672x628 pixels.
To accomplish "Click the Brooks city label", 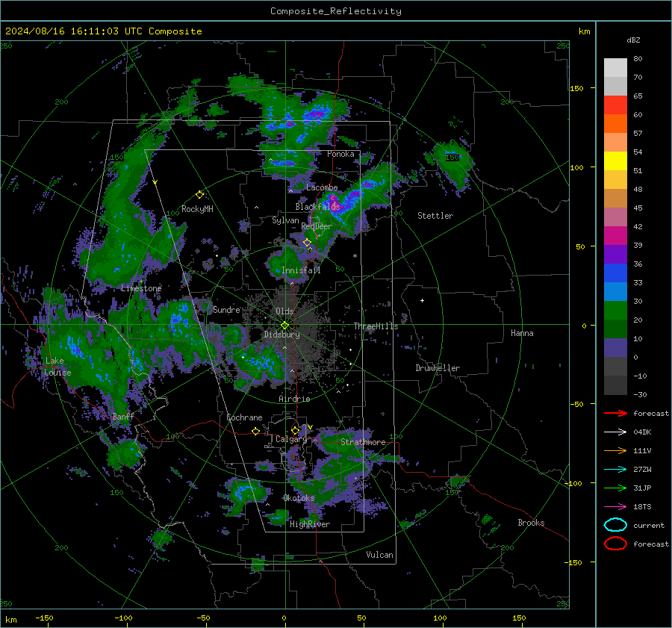I will coord(531,523).
